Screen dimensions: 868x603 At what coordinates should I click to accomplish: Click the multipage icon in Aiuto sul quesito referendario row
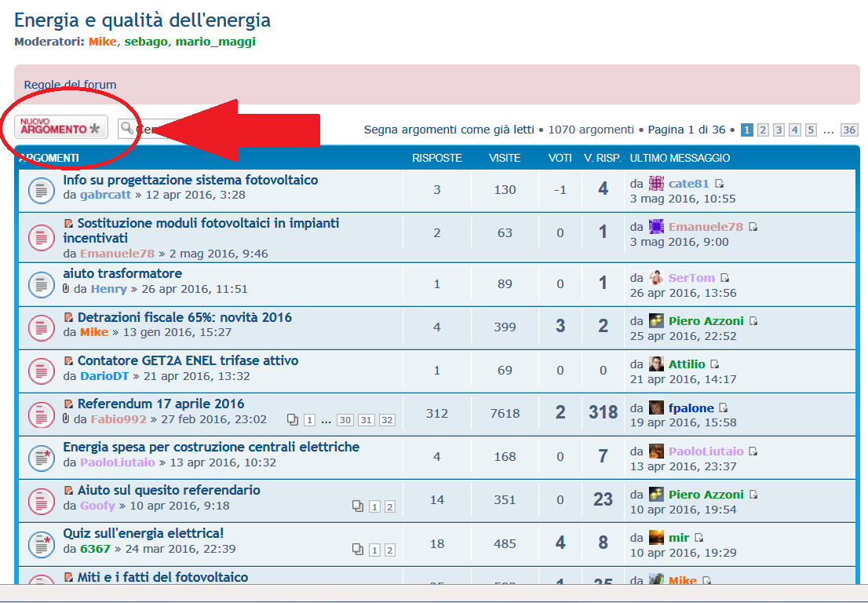click(x=358, y=506)
